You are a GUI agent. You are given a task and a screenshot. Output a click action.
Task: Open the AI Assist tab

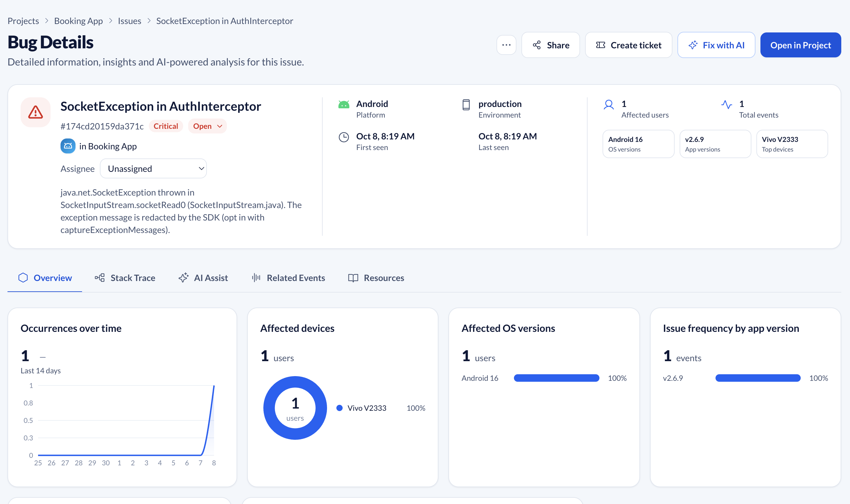pyautogui.click(x=203, y=278)
